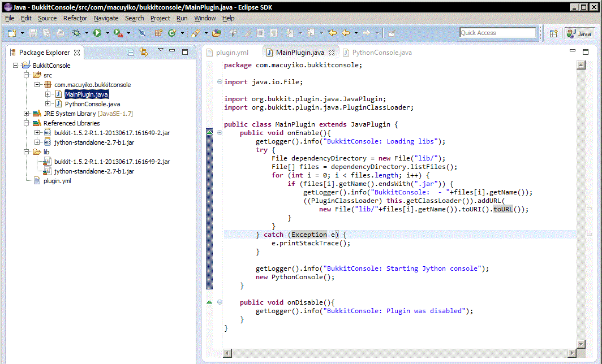The height and width of the screenshot is (364, 602).
Task: Click the Previous Annotation toolbar icon
Action: point(311,33)
